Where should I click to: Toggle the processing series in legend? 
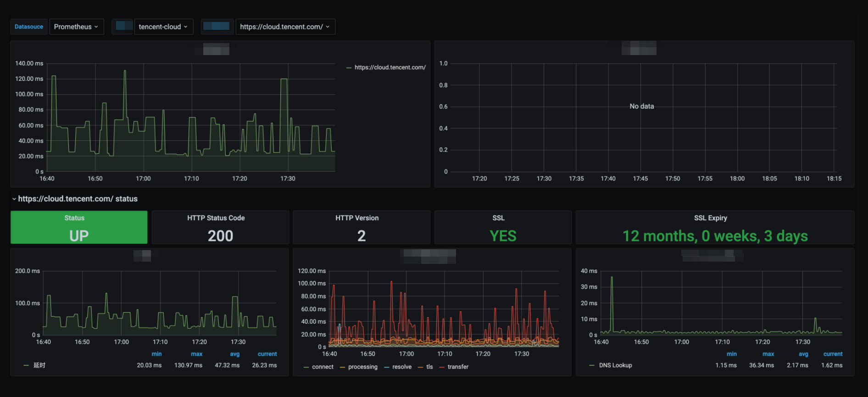point(362,367)
